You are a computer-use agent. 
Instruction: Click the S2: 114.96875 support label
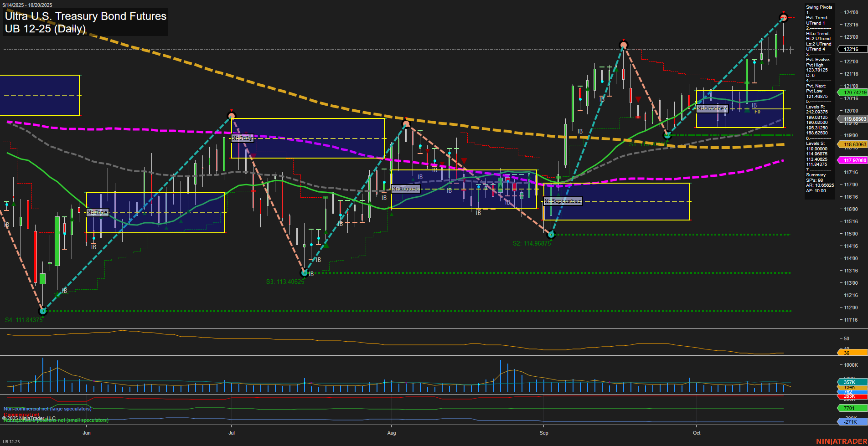(x=531, y=243)
